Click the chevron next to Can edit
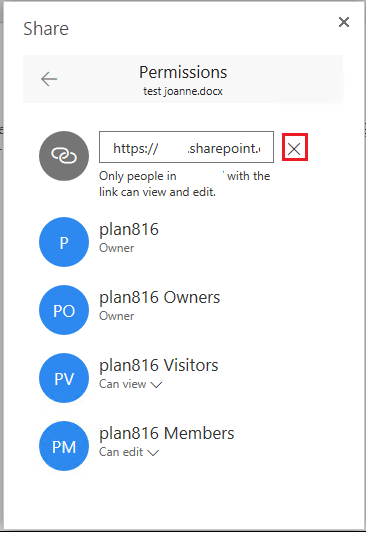This screenshot has width=366, height=535. click(153, 453)
